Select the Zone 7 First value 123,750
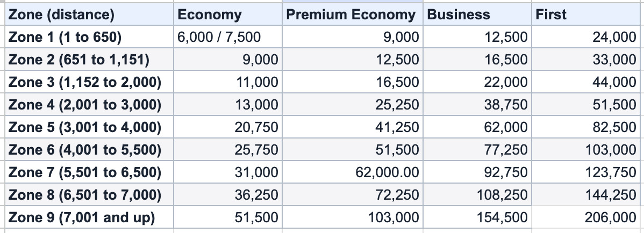The height and width of the screenshot is (233, 644). click(588, 172)
